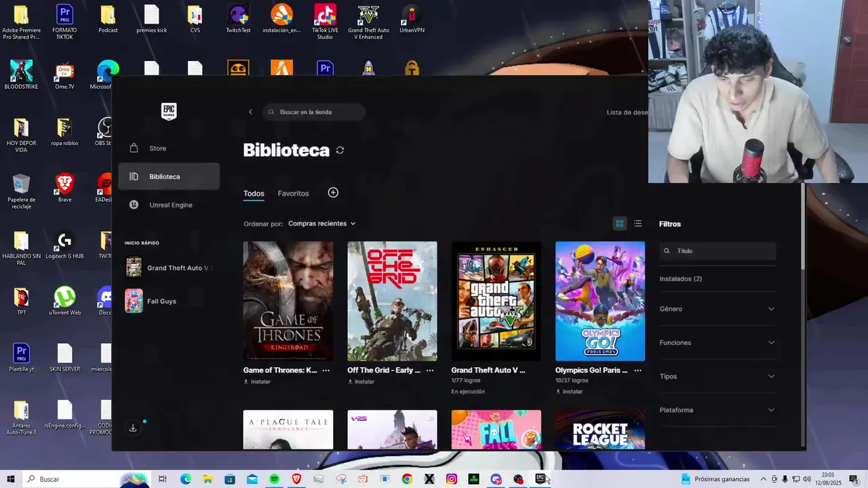Open options menu for Olympics Go! Paris
Image resolution: width=868 pixels, height=488 pixels.
pyautogui.click(x=637, y=371)
